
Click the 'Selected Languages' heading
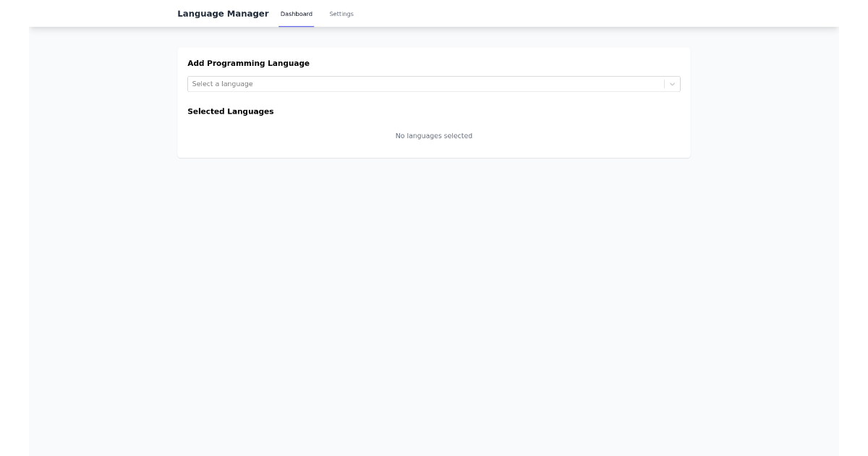[231, 111]
